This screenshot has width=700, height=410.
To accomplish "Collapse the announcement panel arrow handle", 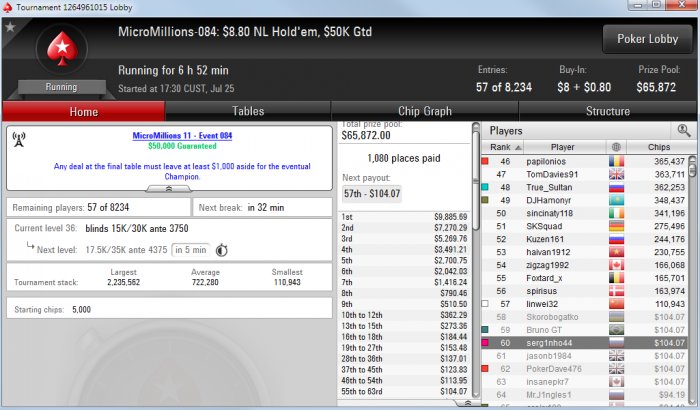I will coord(169,189).
